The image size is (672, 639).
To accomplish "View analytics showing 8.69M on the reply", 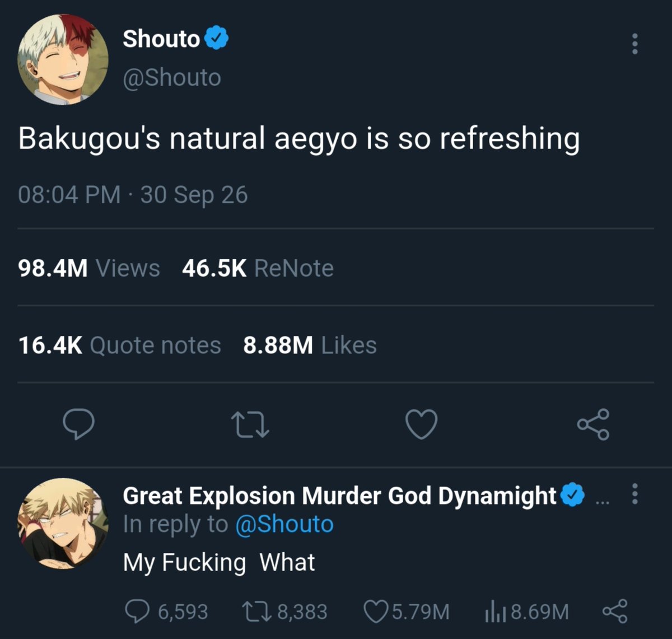I will pyautogui.click(x=526, y=612).
